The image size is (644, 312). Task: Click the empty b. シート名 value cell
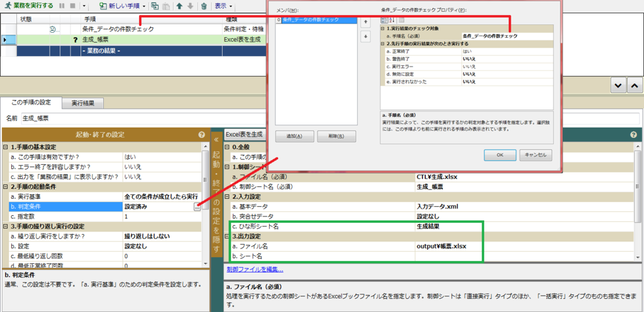coord(525,256)
